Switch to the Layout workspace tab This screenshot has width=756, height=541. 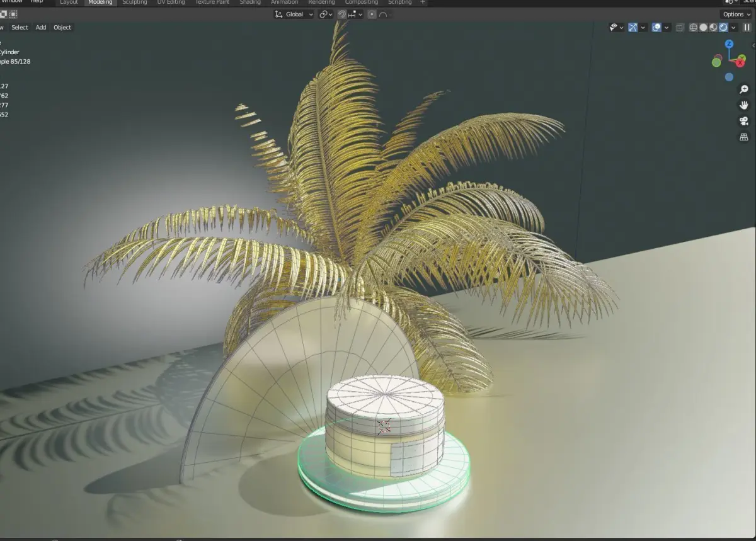[x=69, y=3]
